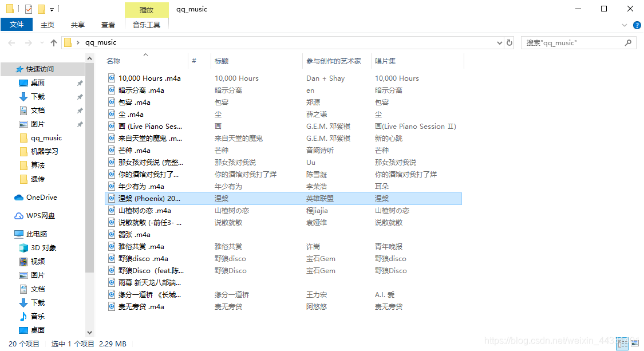Open the quick access toolbar customize dropdown
644x351 pixels.
pos(52,9)
